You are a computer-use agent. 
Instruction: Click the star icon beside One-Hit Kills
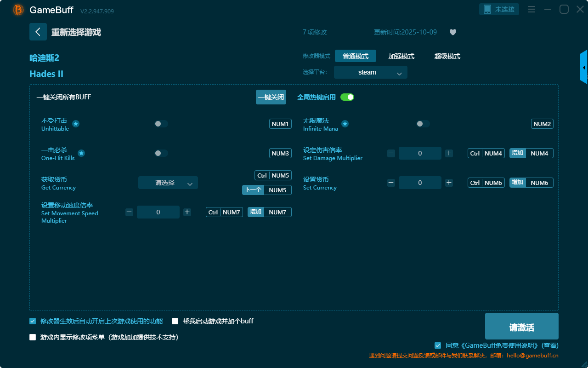click(81, 153)
